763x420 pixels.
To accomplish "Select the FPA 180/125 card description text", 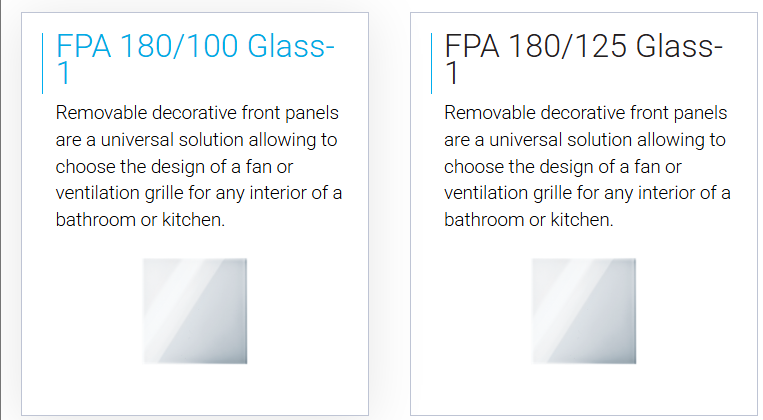I will (587, 166).
